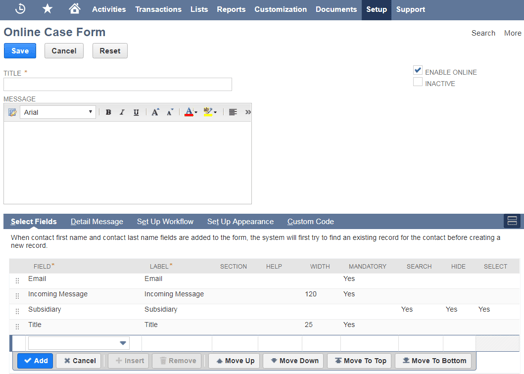524x374 pixels.
Task: Open the Lists menu
Action: point(199,9)
